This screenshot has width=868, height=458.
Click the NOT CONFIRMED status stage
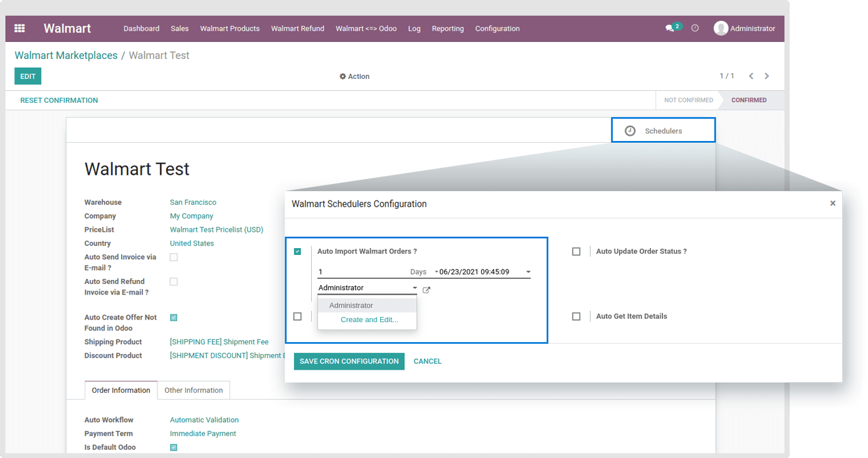(x=688, y=100)
